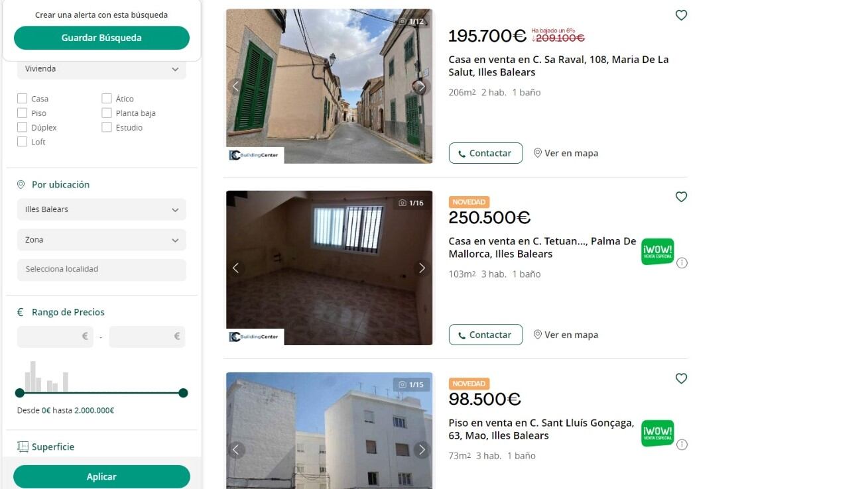Show next photo of the Sa Raval house
868x489 pixels.
pos(422,86)
